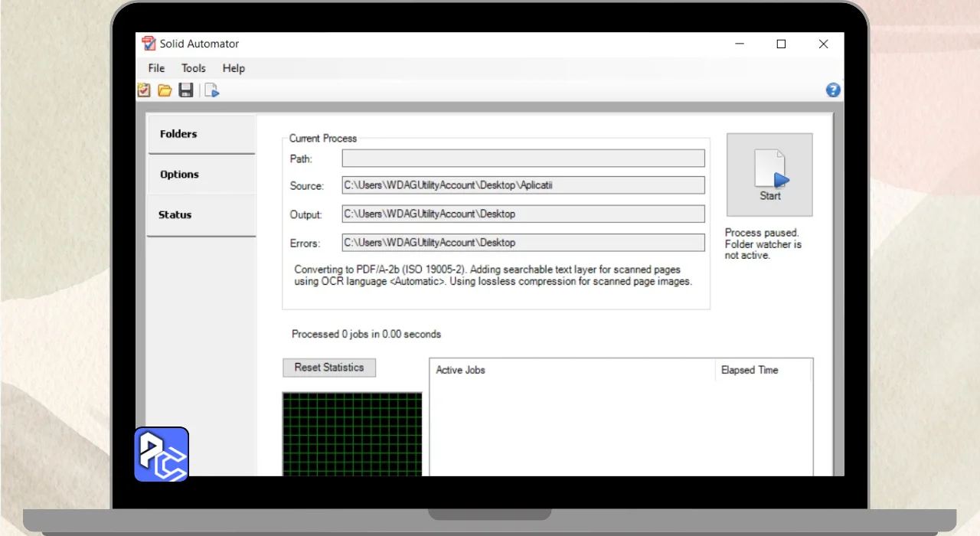
Task: Click the Errors path field
Action: click(x=523, y=243)
